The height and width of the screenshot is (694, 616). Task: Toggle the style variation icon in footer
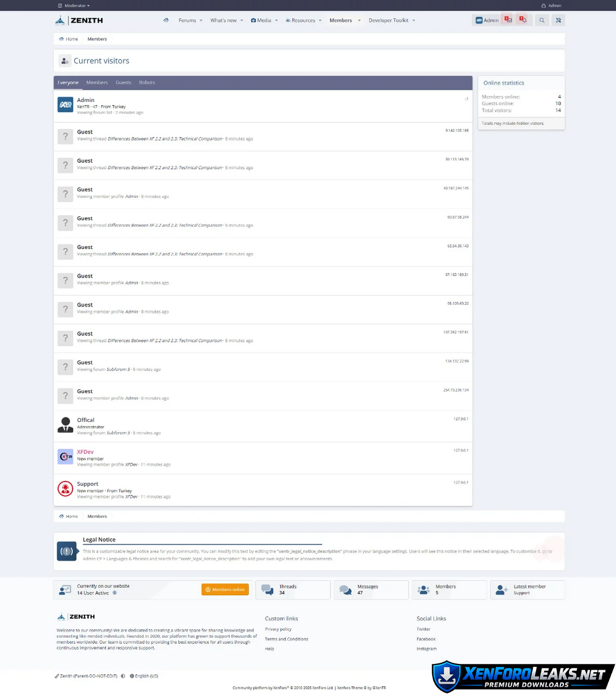coord(123,676)
